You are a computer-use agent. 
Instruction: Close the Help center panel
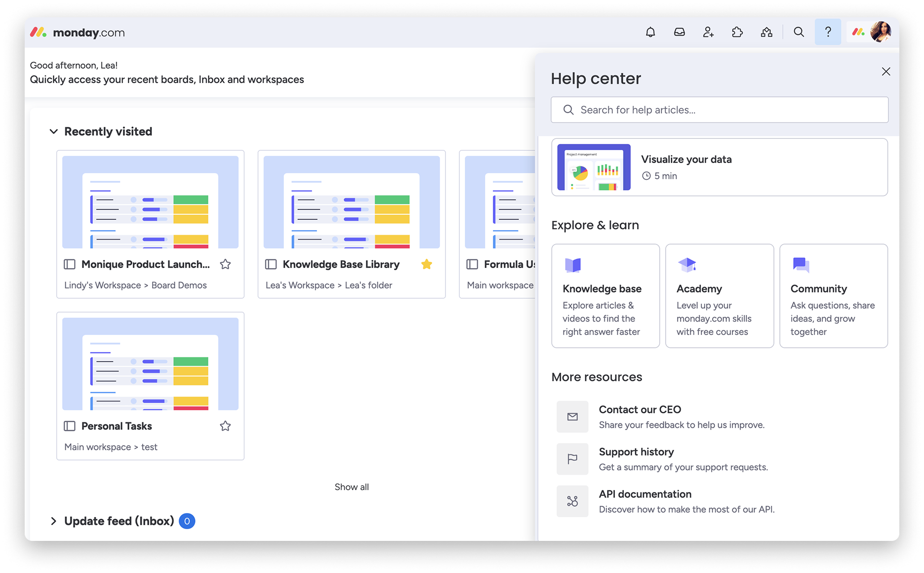click(886, 72)
